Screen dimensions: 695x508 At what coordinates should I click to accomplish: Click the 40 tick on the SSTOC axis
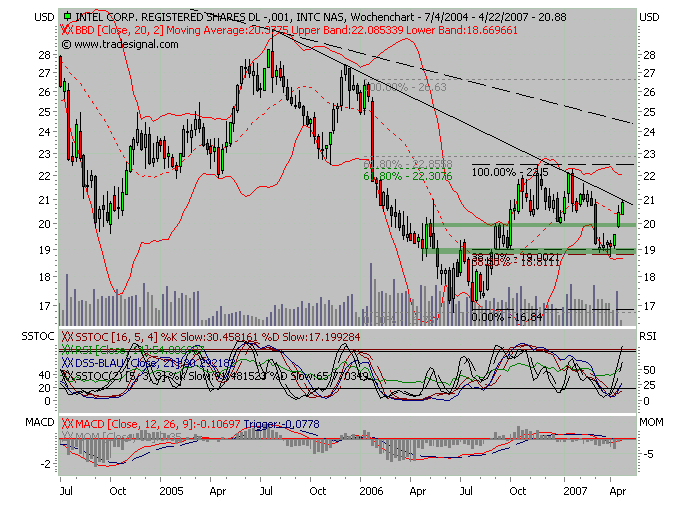45,375
